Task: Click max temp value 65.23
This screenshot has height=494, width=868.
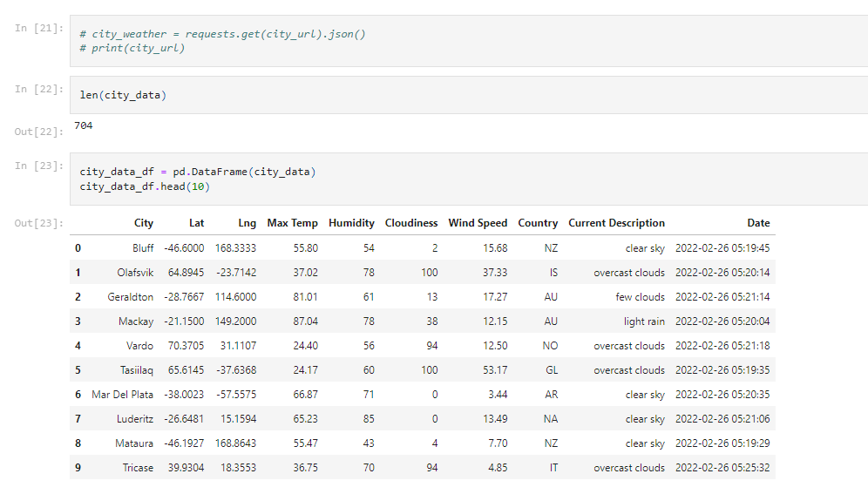Action: point(306,419)
